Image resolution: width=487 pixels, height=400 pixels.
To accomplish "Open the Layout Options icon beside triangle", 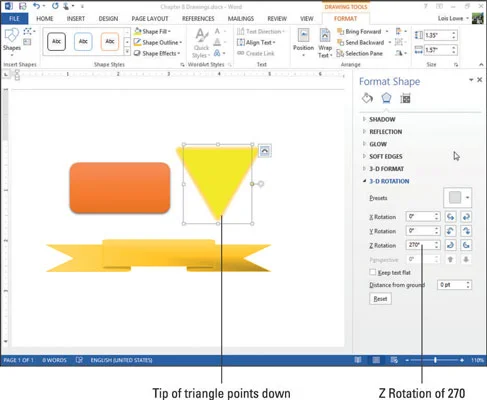I will coord(264,151).
